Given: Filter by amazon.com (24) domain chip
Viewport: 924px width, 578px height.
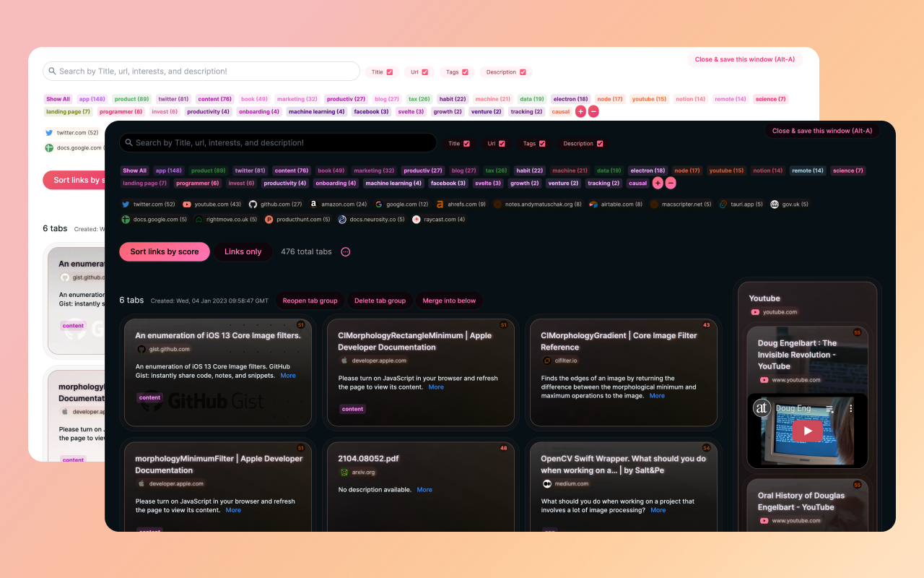Looking at the screenshot, I should click(x=339, y=204).
